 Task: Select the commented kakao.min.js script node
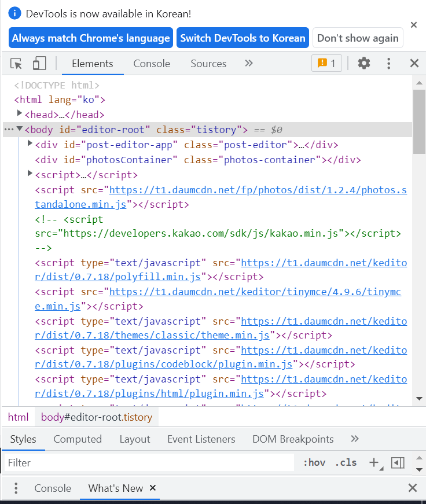pyautogui.click(x=218, y=234)
